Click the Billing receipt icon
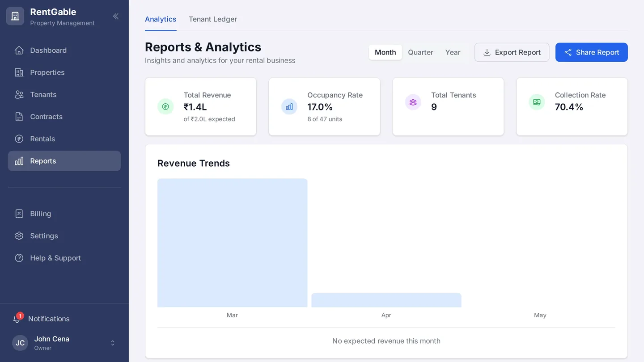This screenshot has width=644, height=362. [19, 214]
